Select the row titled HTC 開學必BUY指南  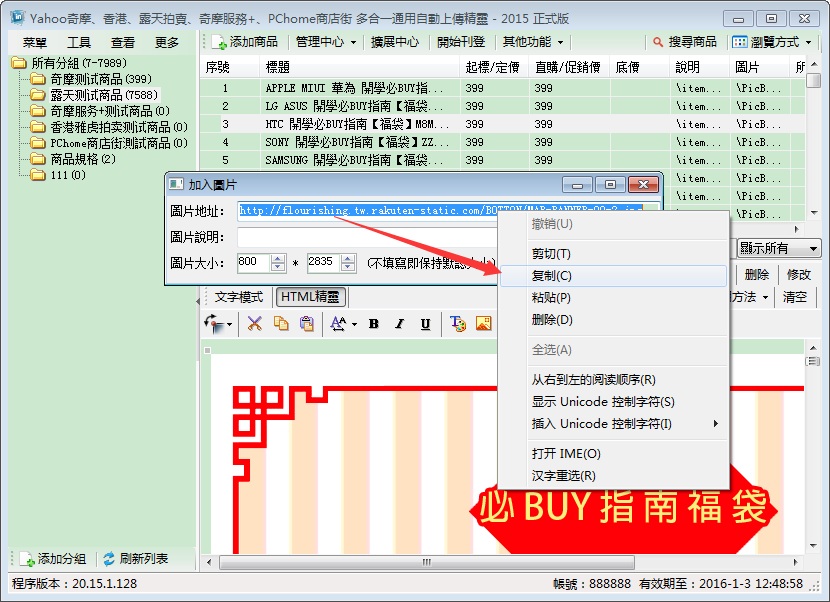tap(502, 124)
